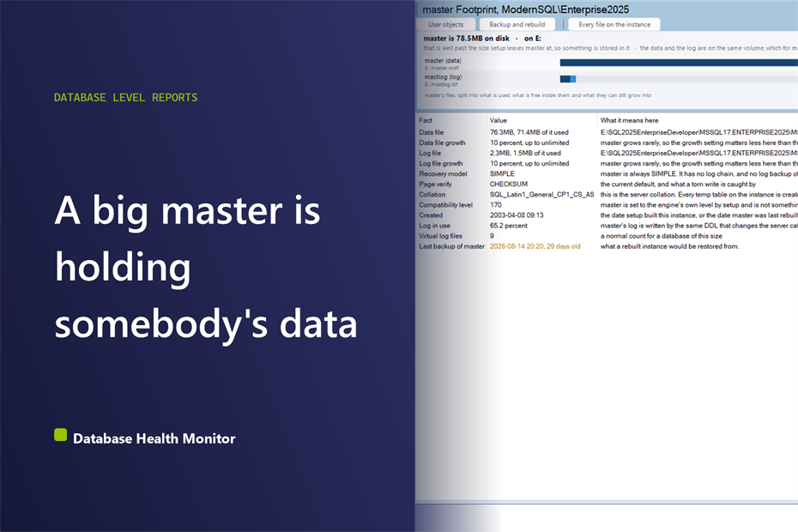
Task: Switch to the Backup and rebuild tab
Action: tap(517, 24)
